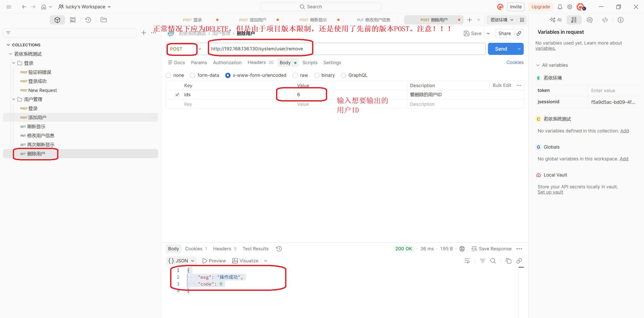The image size is (644, 318).
Task: Open the Flows folder sidebar icon
Action: 104,20
